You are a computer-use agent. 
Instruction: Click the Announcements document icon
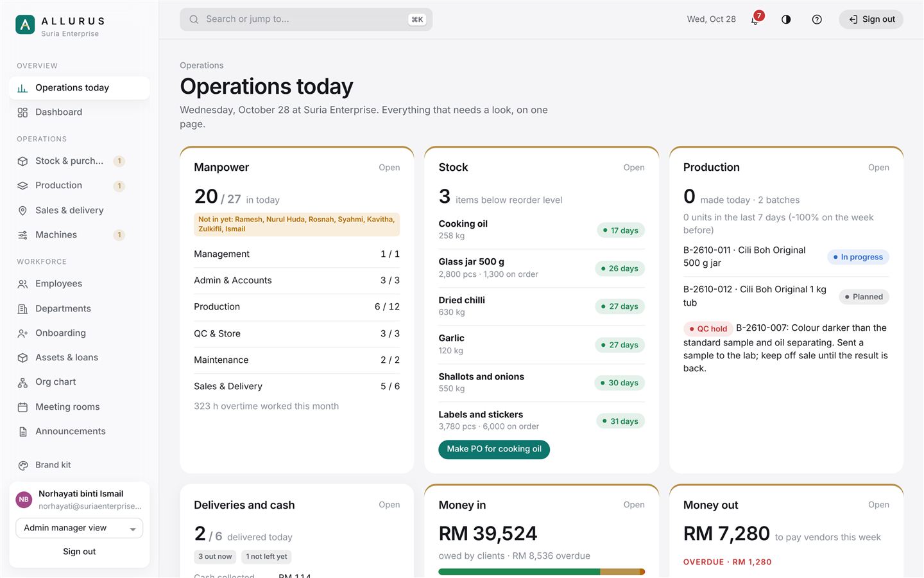(x=22, y=432)
